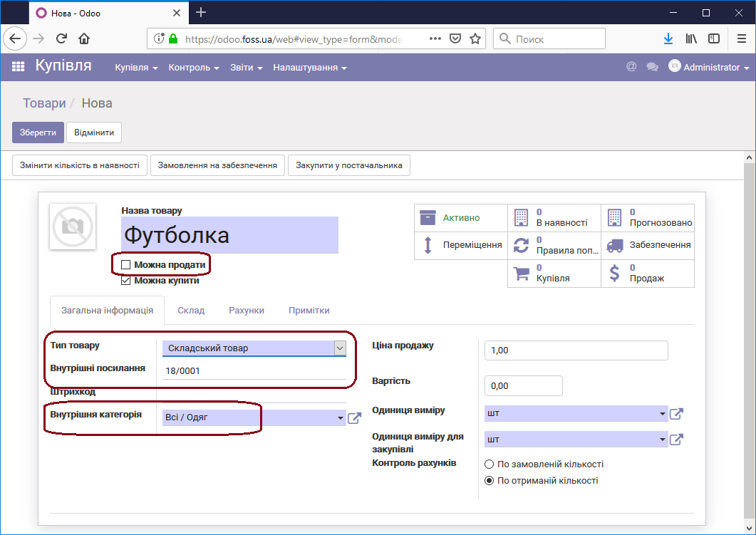Open the browser library icon
Image resolution: width=756 pixels, height=535 pixels.
click(691, 38)
